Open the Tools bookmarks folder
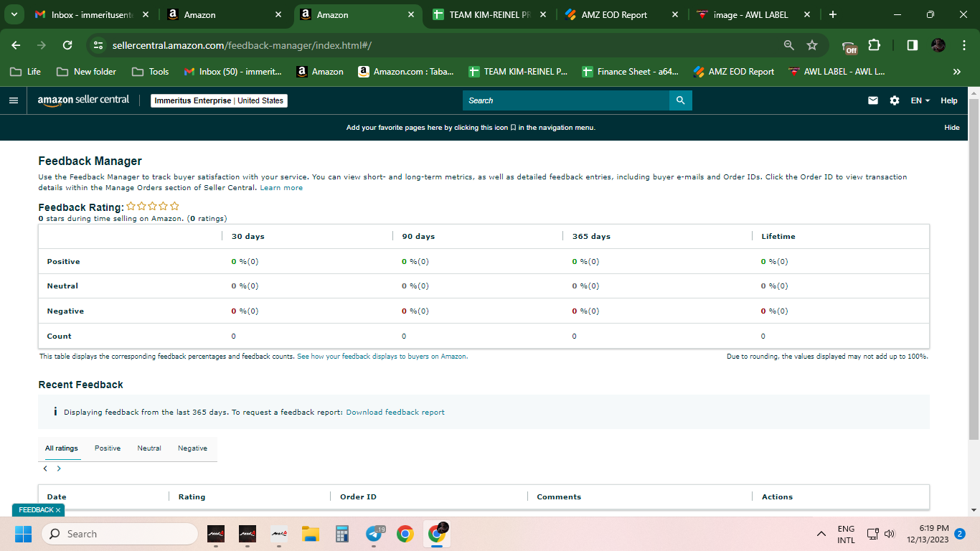The height and width of the screenshot is (551, 980). point(151,72)
